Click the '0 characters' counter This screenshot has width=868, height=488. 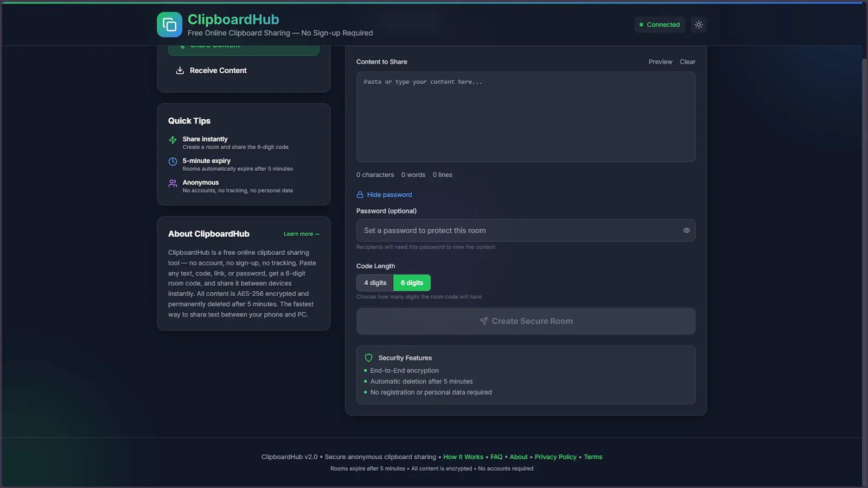tap(375, 175)
